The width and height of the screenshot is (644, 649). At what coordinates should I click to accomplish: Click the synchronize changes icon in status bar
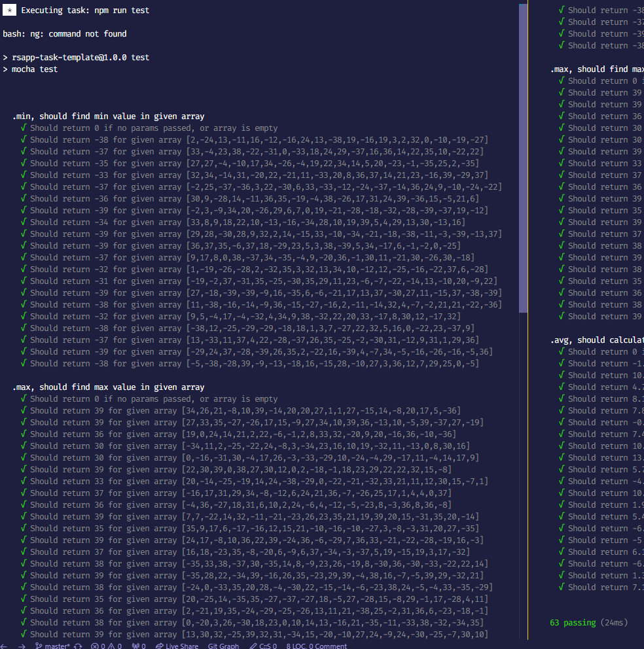point(78,646)
